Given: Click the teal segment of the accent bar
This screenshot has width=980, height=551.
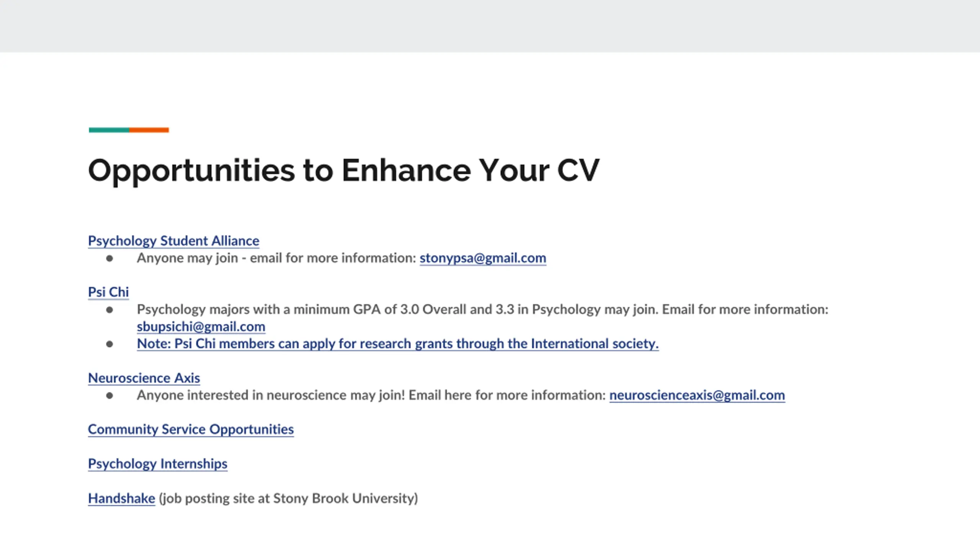Looking at the screenshot, I should (x=109, y=130).
